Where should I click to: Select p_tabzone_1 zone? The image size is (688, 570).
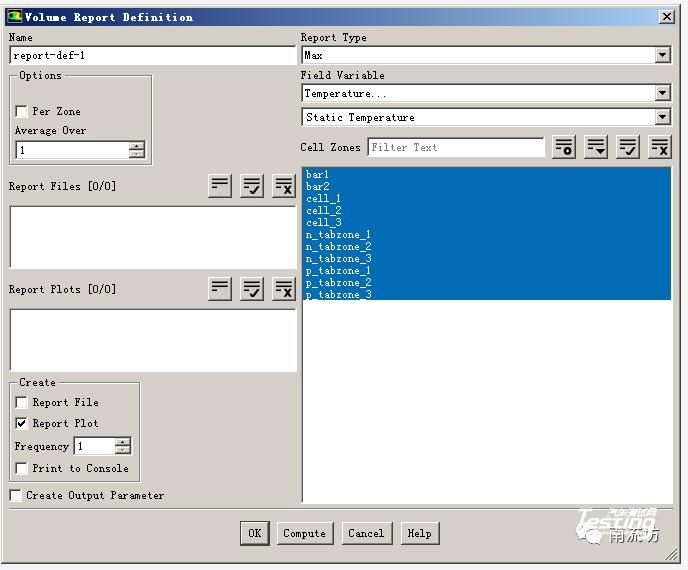tap(487, 271)
